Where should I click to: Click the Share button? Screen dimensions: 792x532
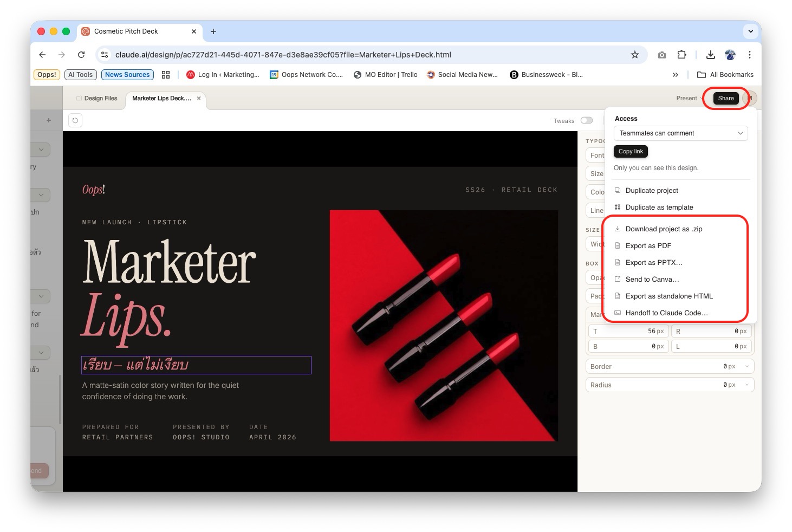pos(725,98)
